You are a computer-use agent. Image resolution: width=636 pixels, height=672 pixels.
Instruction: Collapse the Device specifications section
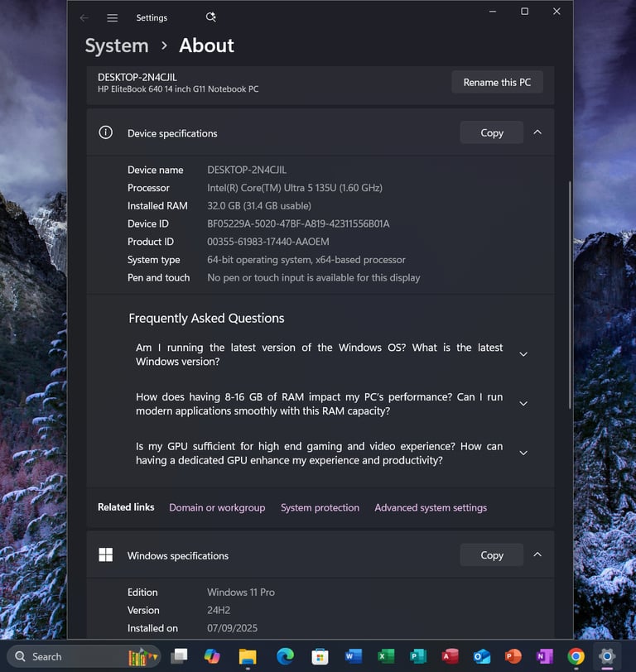537,132
